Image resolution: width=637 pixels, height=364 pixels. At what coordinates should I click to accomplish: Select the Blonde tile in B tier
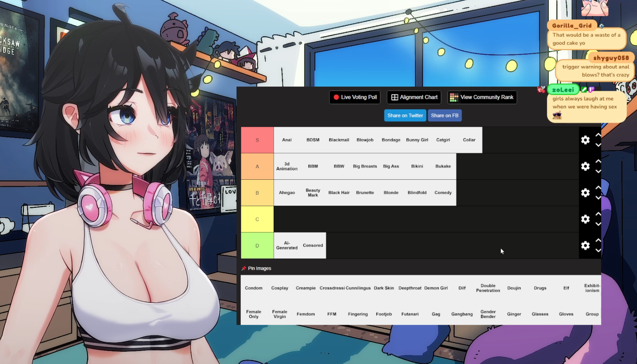coord(391,192)
